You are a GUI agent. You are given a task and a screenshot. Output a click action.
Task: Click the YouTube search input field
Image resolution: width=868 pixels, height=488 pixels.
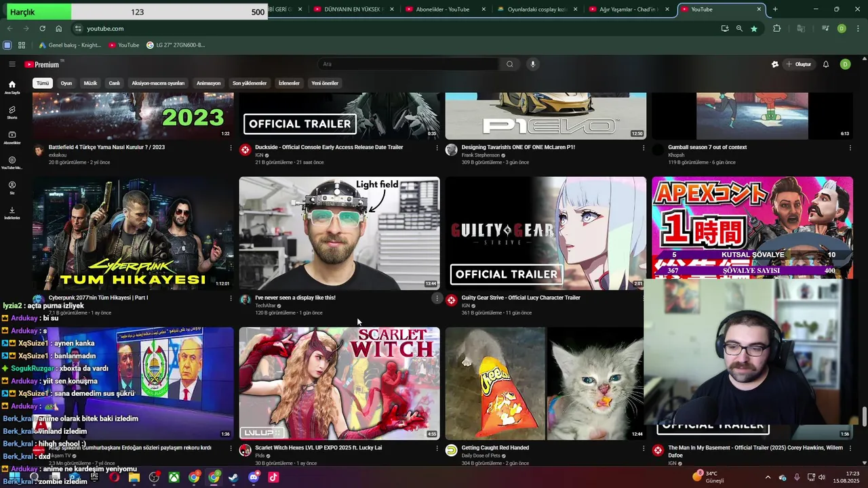click(409, 64)
